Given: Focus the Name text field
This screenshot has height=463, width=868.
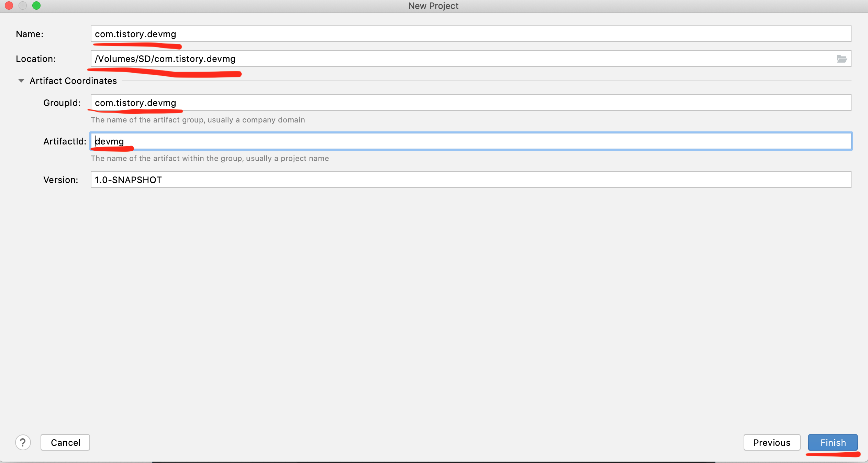Looking at the screenshot, I should [x=471, y=34].
